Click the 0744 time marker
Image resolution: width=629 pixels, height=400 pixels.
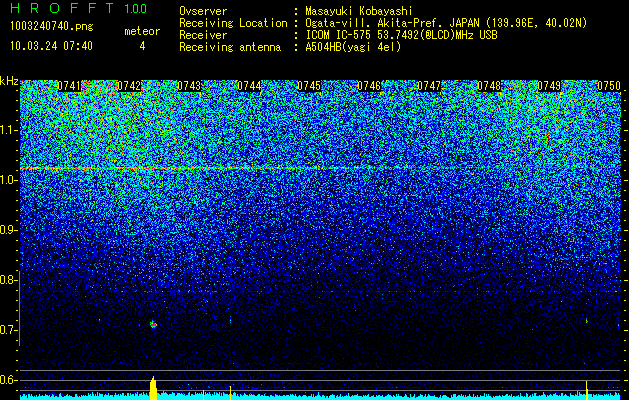coord(249,86)
